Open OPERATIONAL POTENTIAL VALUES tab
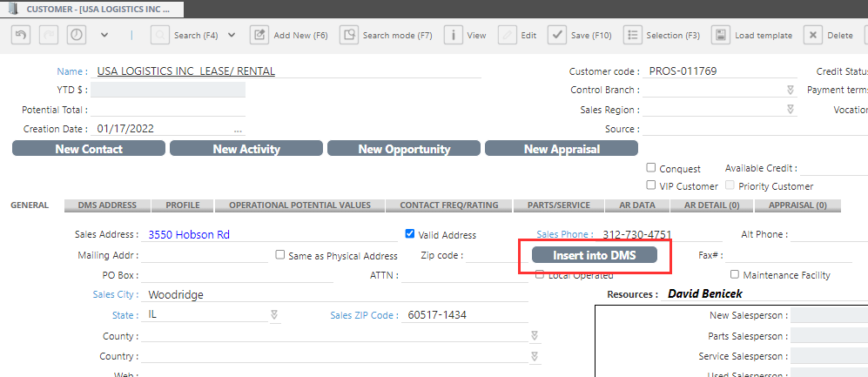 point(300,205)
